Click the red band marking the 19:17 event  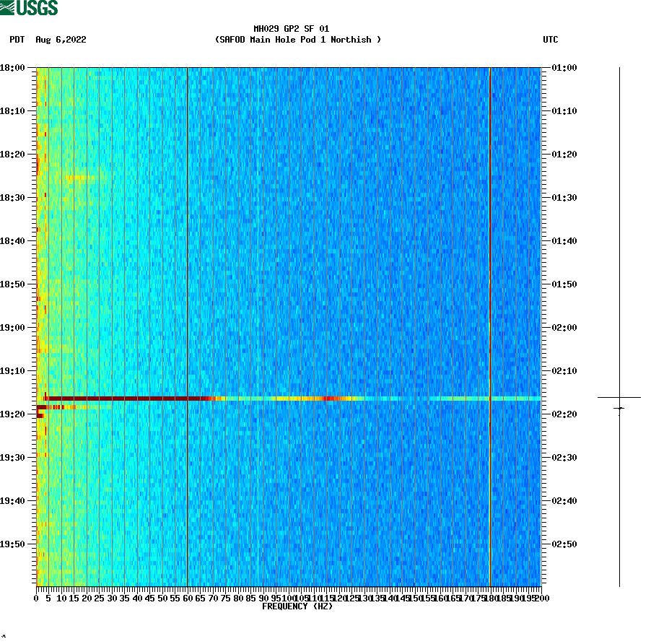coord(289,396)
